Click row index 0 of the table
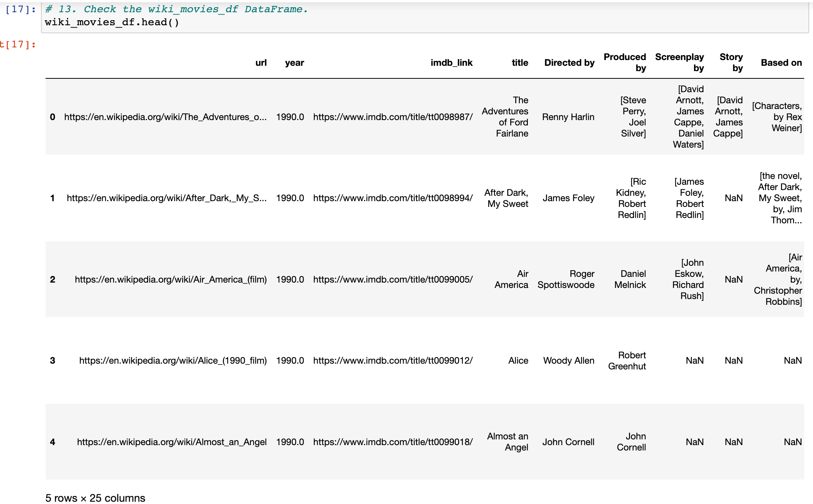Screen dimensions: 813x504 click(52, 117)
